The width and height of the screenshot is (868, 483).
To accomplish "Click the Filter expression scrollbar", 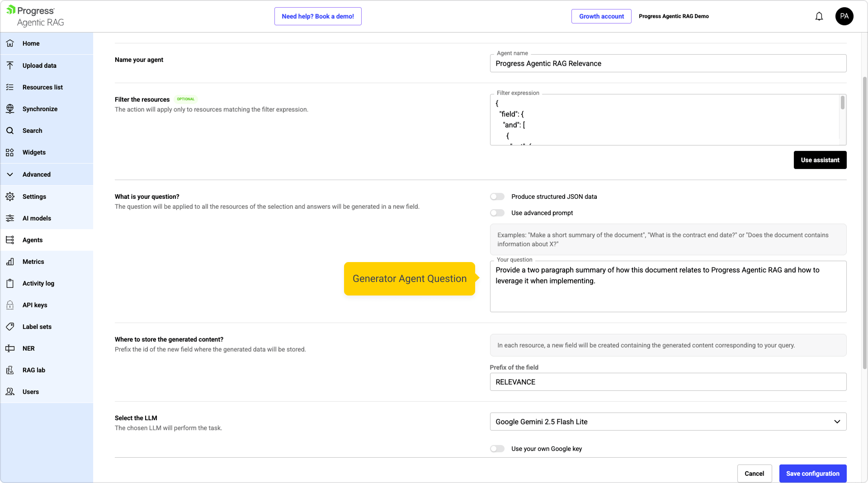I will point(842,103).
